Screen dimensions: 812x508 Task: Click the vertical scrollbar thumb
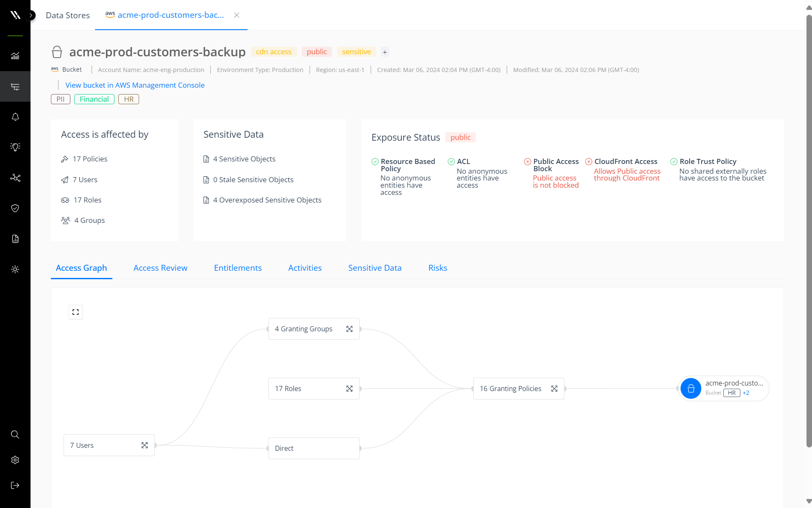point(809,231)
